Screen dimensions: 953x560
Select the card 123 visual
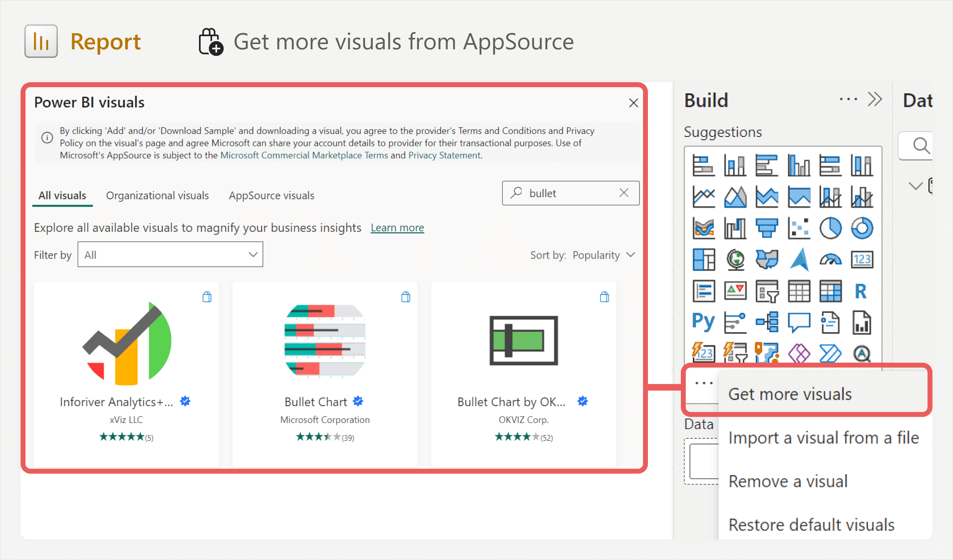pos(862,259)
